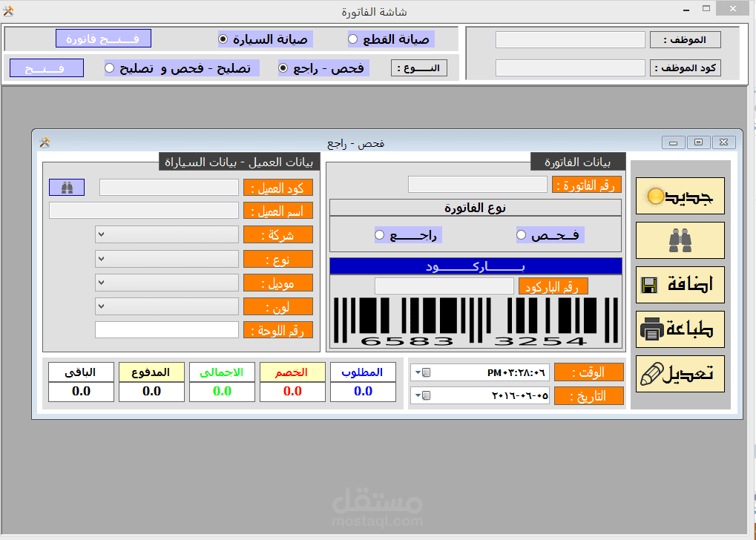The height and width of the screenshot is (540, 756).
Task: Click the كود العميل orange label
Action: point(277,188)
